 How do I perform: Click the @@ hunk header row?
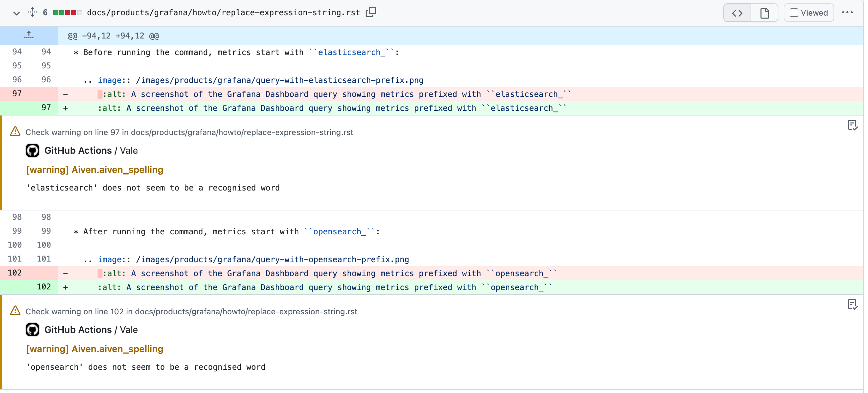tap(112, 36)
